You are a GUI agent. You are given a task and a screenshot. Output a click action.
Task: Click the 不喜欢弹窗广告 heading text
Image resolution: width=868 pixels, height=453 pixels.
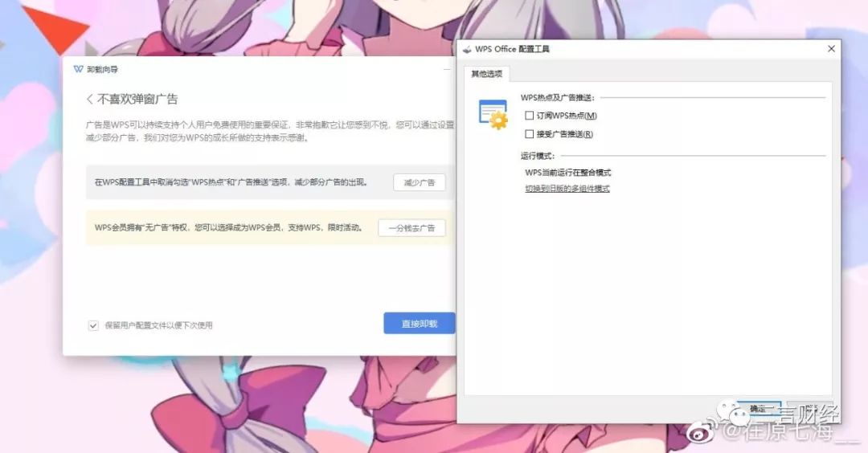137,100
